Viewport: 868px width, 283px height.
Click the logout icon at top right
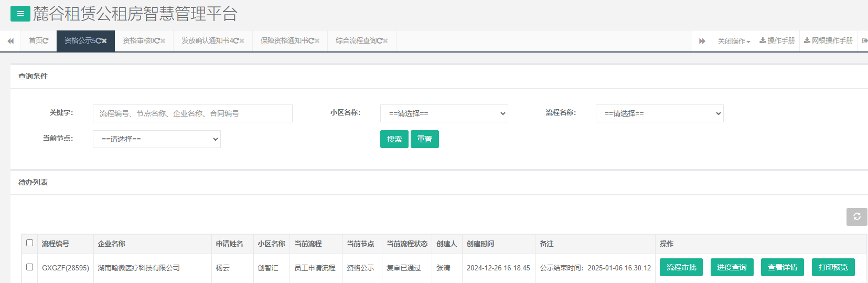click(x=864, y=41)
